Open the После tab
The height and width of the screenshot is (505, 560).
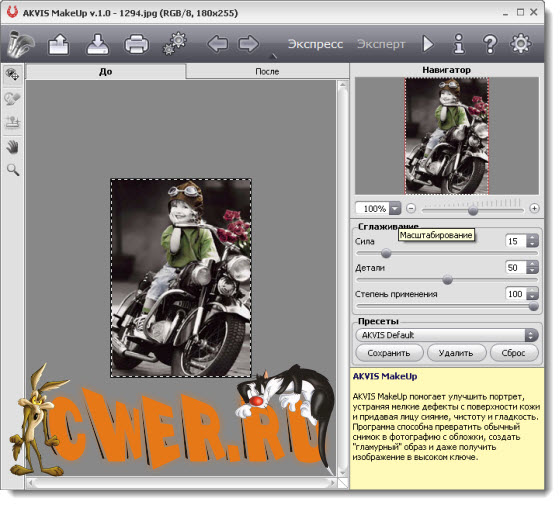(x=267, y=71)
